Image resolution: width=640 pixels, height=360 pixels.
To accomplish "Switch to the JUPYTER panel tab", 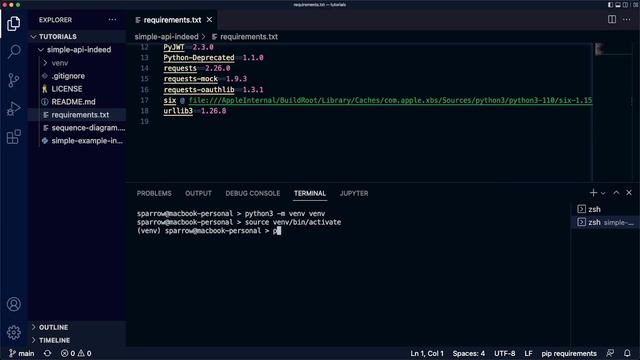I will point(354,193).
